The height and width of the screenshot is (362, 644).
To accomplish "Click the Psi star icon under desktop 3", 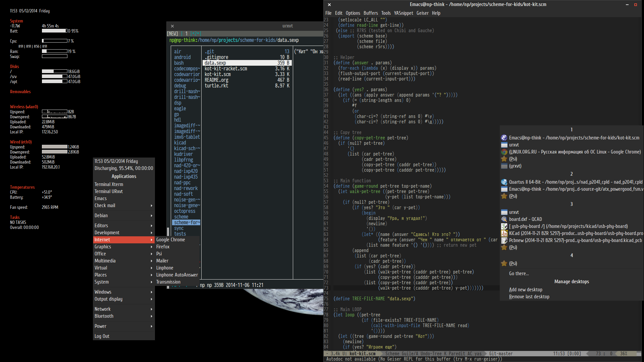I will coord(504,247).
